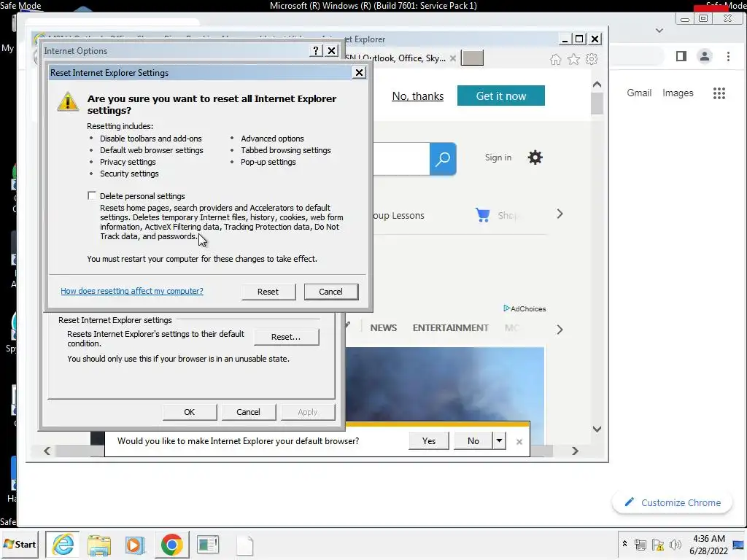Screen dimensions: 747x560
Task: Open the Chrome tab search down chevron
Action: 659,31
